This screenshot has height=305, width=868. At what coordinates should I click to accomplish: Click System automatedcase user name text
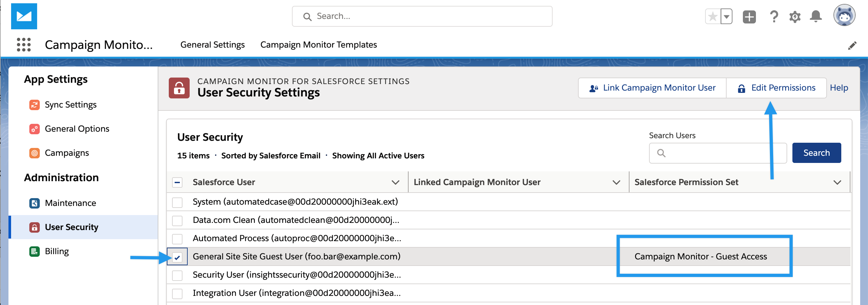click(x=295, y=202)
